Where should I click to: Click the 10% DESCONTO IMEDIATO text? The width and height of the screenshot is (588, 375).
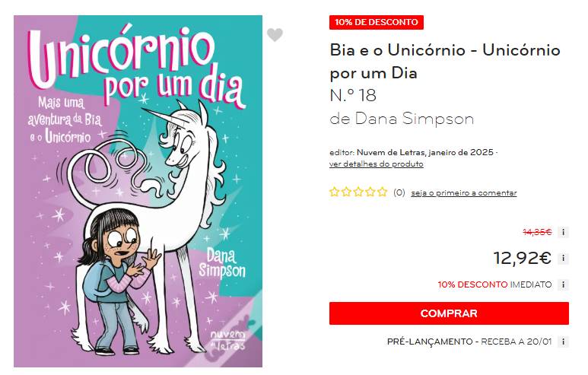[x=494, y=284]
